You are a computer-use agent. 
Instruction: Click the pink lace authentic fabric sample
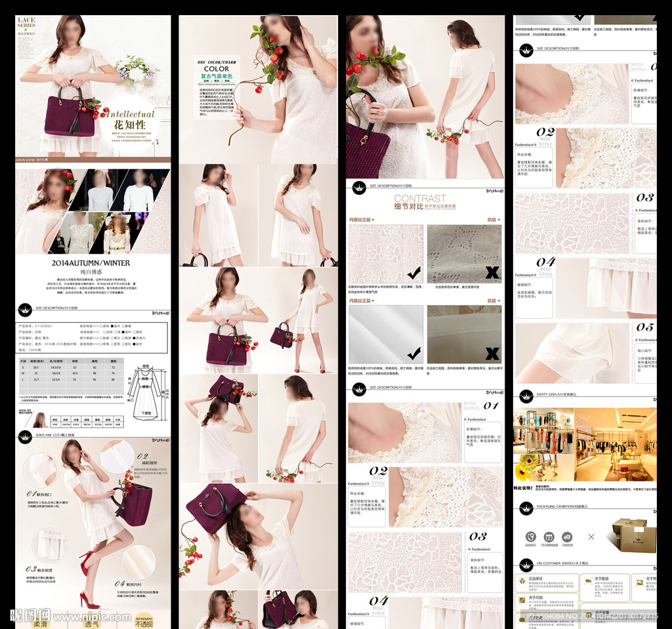[x=386, y=254]
